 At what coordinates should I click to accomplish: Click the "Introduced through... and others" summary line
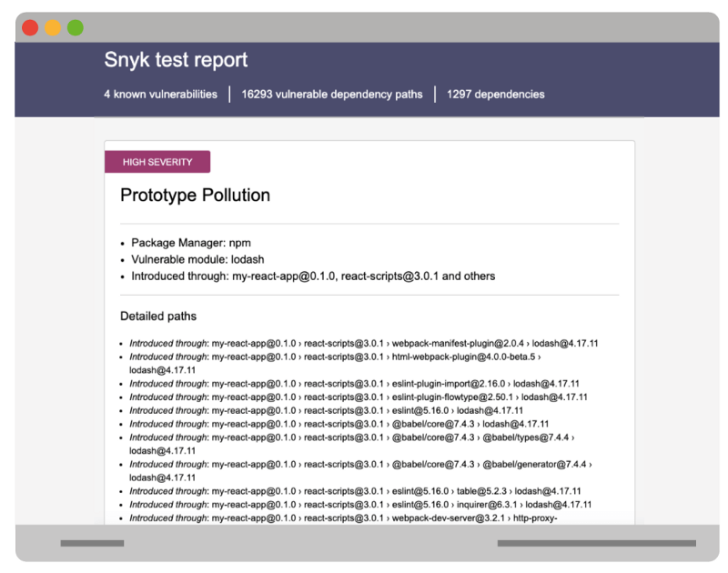[313, 276]
